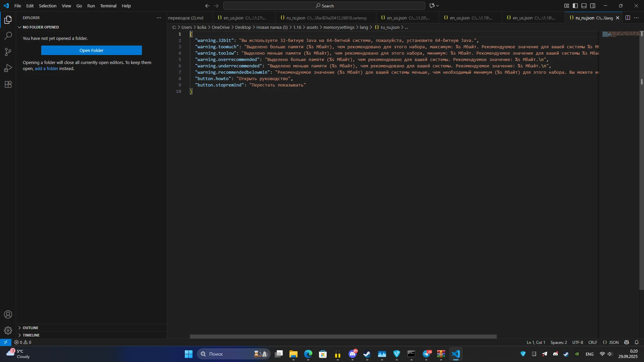Image resolution: width=644 pixels, height=362 pixels.
Task: Click the Open Folder button
Action: click(x=92, y=50)
